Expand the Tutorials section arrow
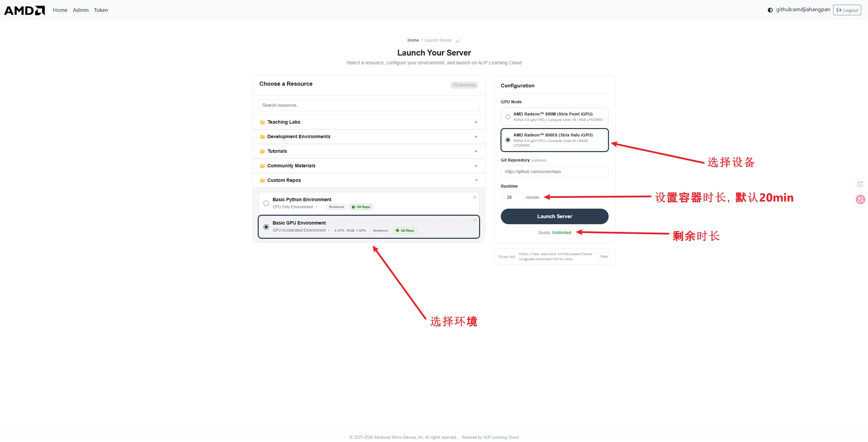Image resolution: width=868 pixels, height=442 pixels. 476,151
